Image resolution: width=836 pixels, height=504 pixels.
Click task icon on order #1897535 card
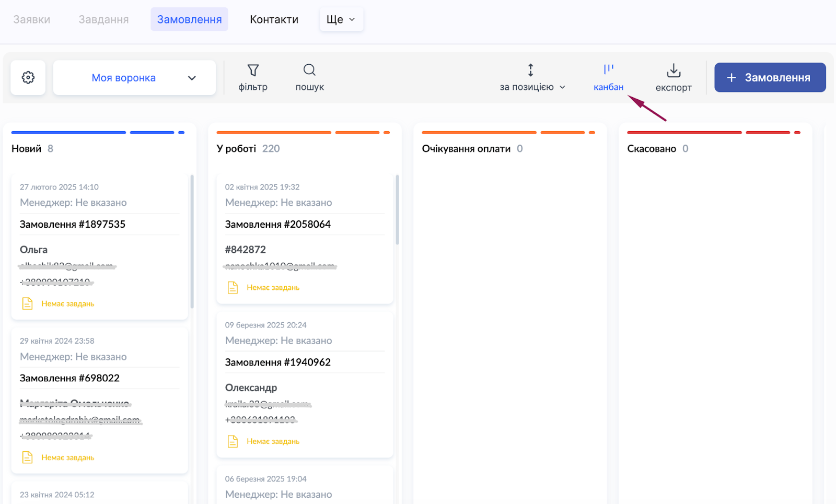click(x=28, y=303)
